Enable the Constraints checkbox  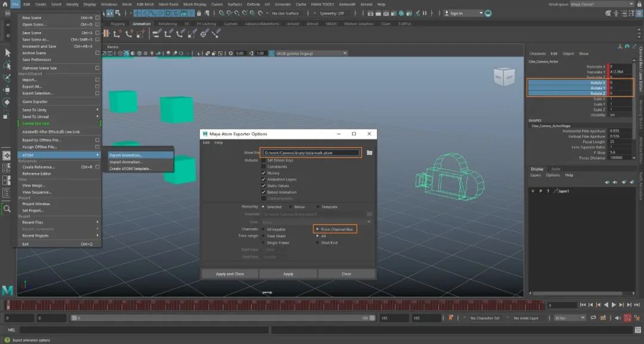pos(264,166)
